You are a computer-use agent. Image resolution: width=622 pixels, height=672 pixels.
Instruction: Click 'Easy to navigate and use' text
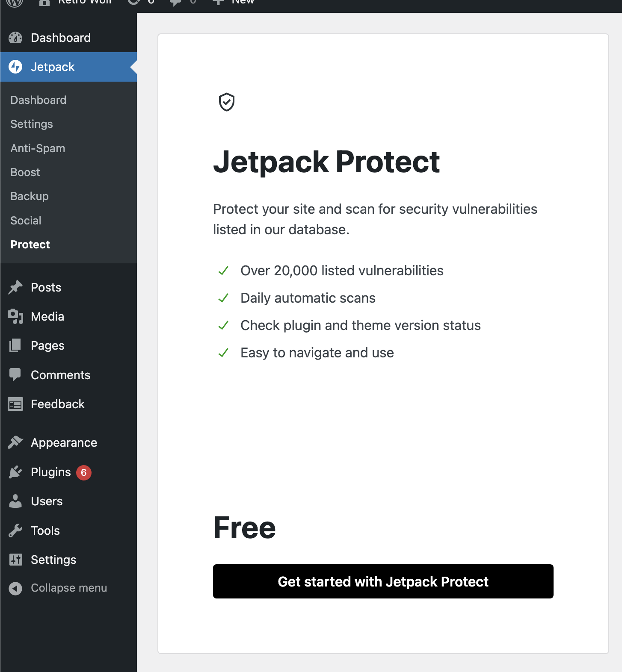[317, 353]
